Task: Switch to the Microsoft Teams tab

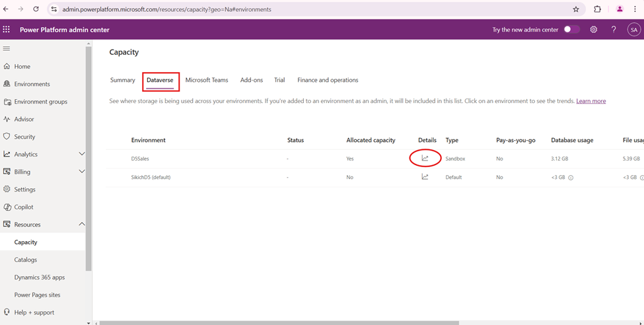Action: [206, 80]
